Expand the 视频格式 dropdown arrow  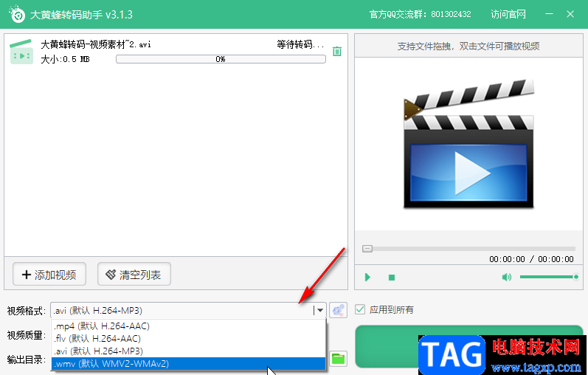point(320,311)
